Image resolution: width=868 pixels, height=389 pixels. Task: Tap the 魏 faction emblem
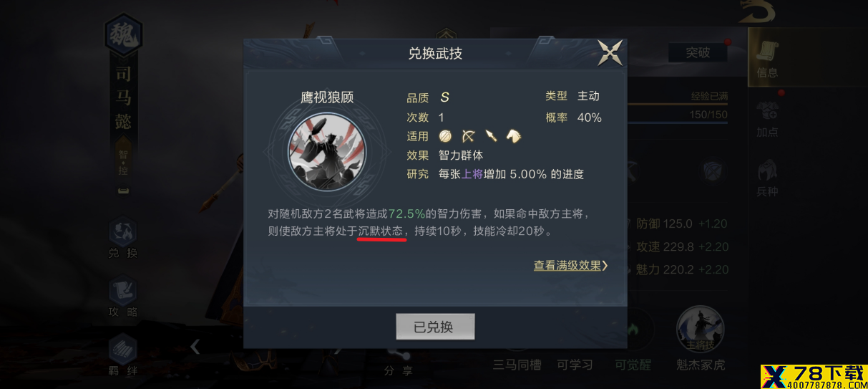pos(123,35)
